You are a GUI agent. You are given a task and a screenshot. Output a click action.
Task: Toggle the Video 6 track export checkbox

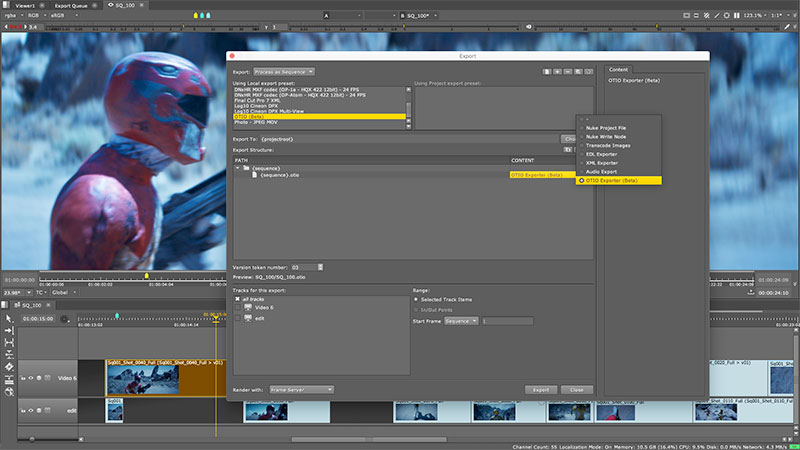237,308
